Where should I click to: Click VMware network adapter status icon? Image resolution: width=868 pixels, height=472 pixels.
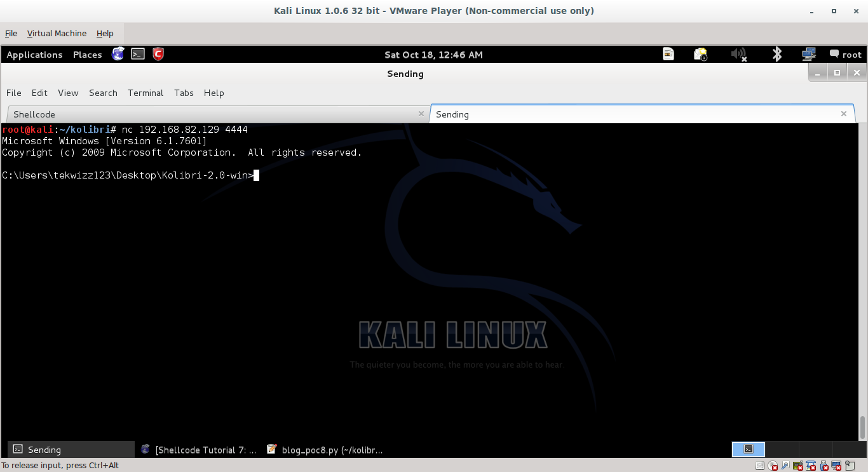(x=799, y=466)
